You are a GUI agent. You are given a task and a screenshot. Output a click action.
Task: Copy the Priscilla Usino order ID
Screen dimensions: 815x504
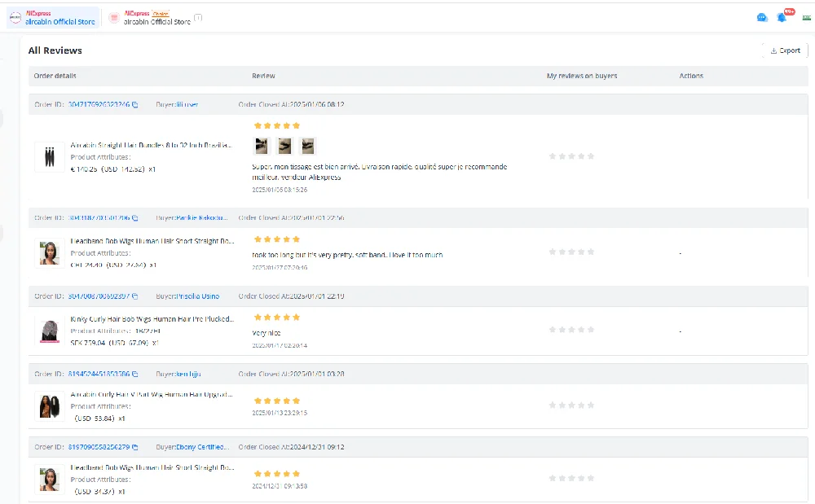pyautogui.click(x=135, y=296)
